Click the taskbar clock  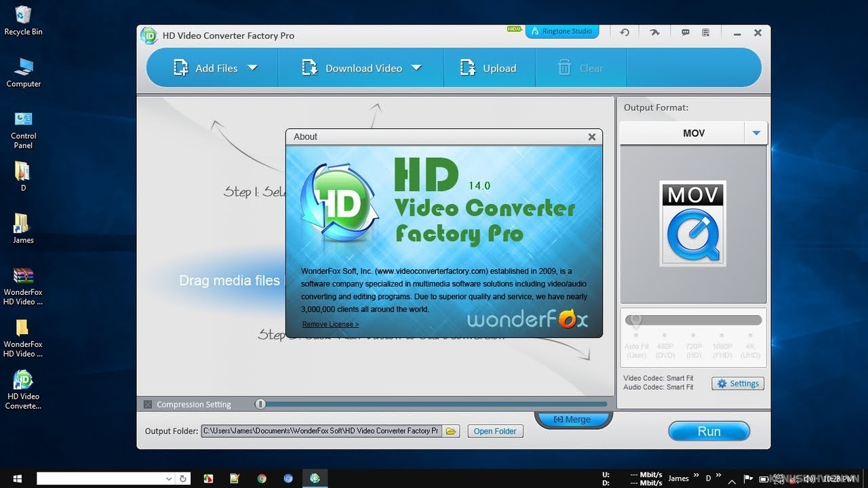tap(838, 479)
